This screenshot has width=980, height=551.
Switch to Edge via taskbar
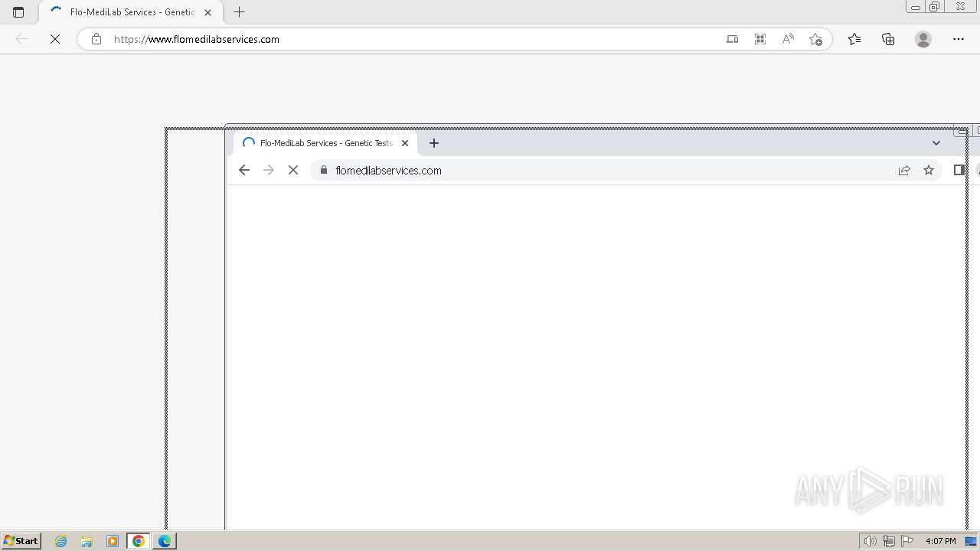[x=165, y=541]
